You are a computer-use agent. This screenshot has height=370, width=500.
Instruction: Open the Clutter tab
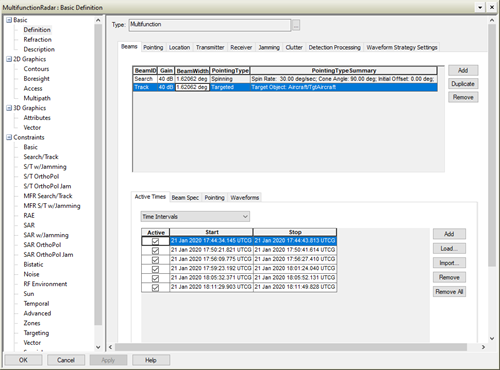coord(294,48)
